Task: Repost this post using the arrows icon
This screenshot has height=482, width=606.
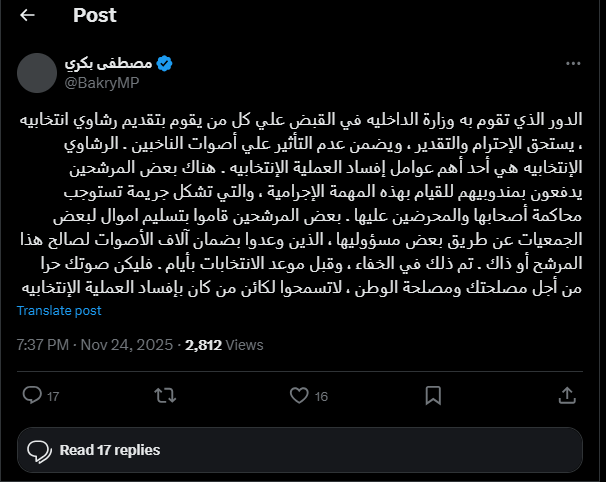Action: click(x=160, y=395)
